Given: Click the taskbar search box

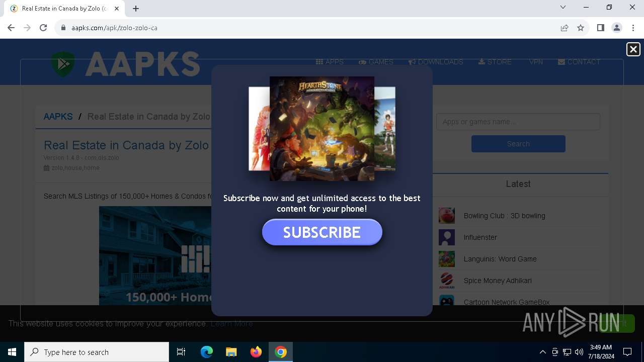Looking at the screenshot, I should (x=97, y=352).
